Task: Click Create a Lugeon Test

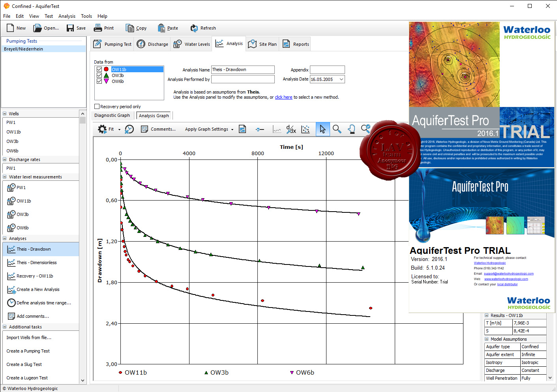Action: pos(27,378)
